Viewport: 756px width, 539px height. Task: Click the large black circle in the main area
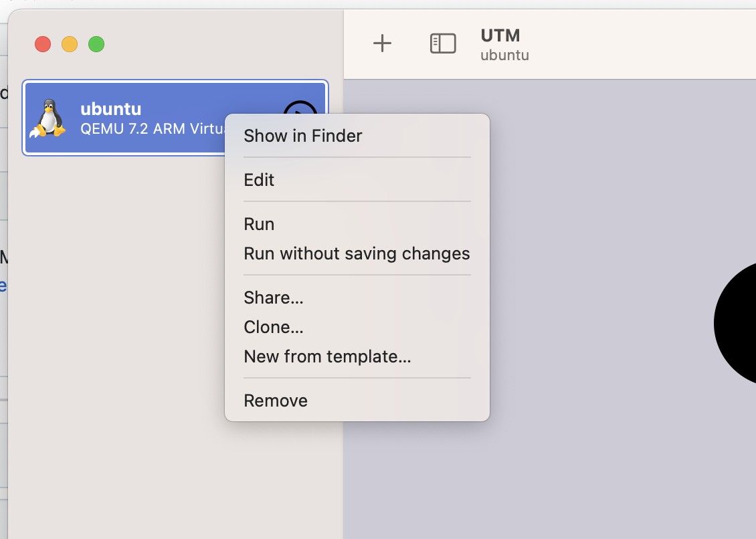(x=739, y=323)
